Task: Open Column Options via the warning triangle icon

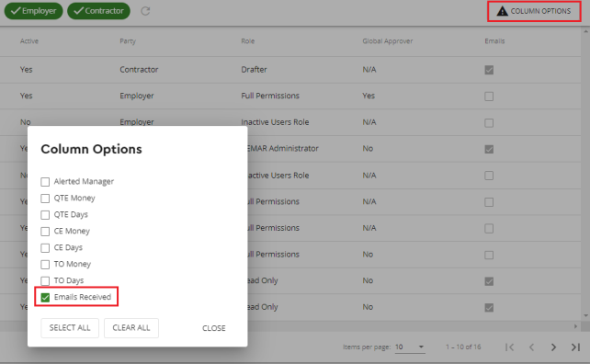Action: coord(502,11)
